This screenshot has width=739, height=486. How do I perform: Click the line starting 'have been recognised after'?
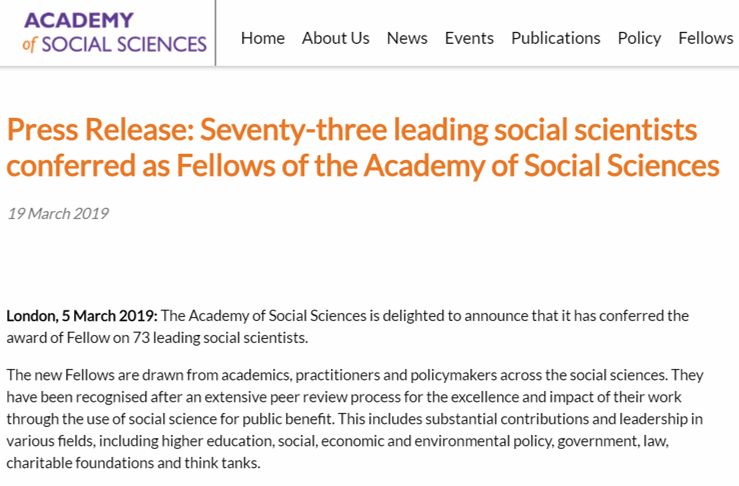click(344, 397)
